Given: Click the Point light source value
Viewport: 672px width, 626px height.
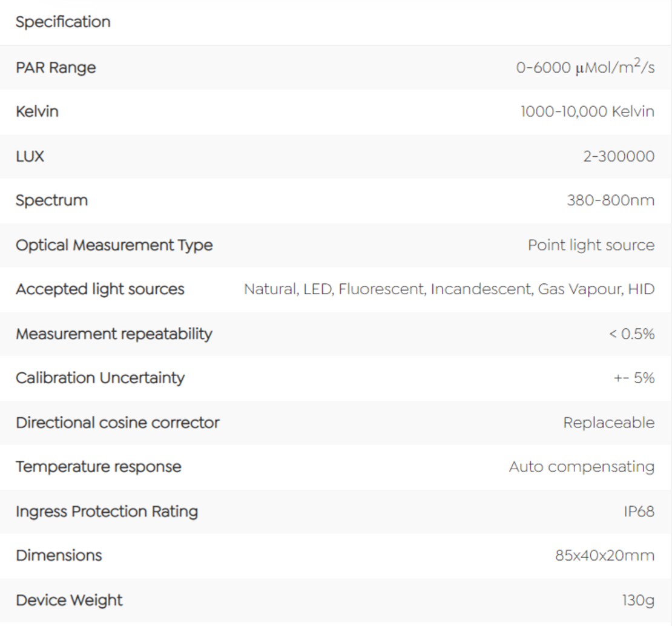Looking at the screenshot, I should tap(591, 245).
